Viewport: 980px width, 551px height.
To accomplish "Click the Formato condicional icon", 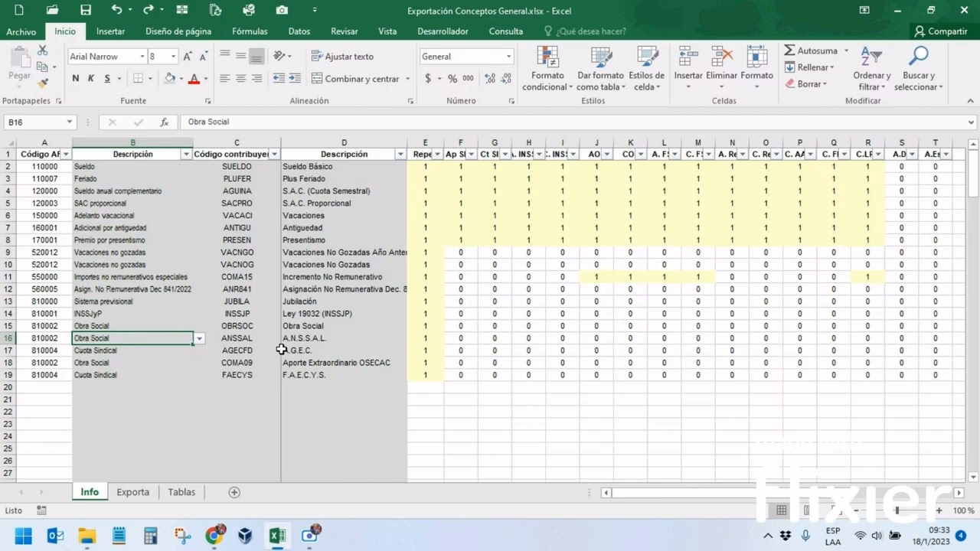I will click(547, 57).
